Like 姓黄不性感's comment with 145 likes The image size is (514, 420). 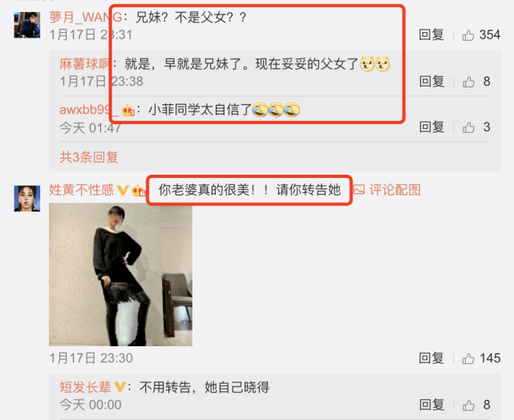[x=468, y=358]
